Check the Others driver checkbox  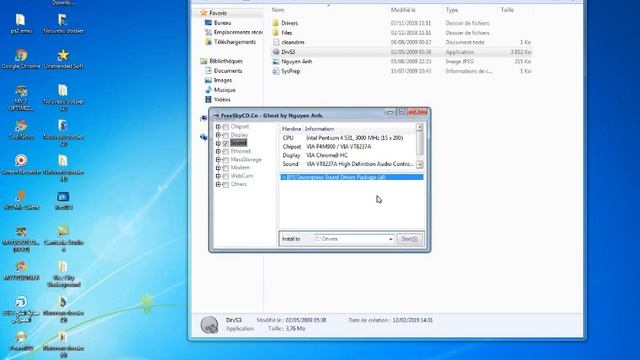click(226, 184)
